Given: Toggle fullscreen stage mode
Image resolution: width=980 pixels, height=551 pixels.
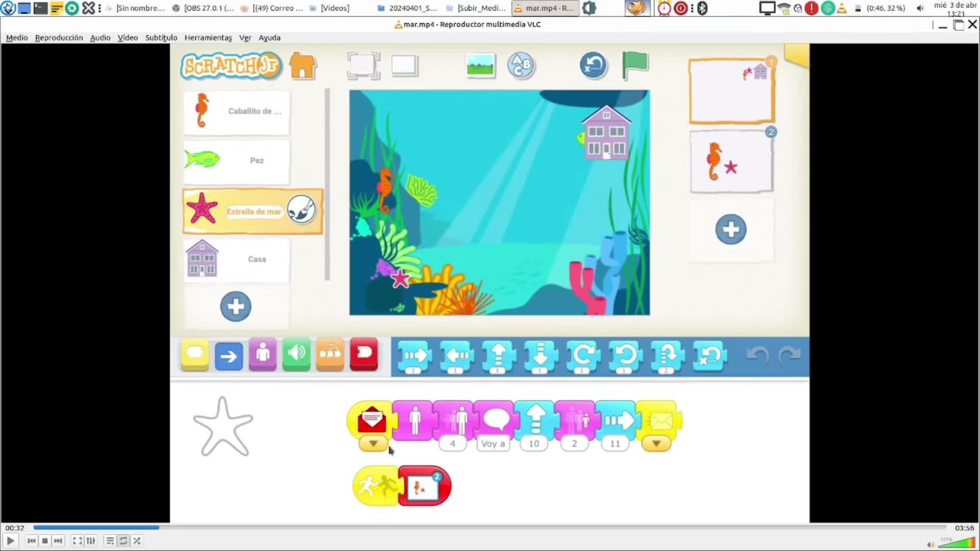Looking at the screenshot, I should tap(363, 66).
